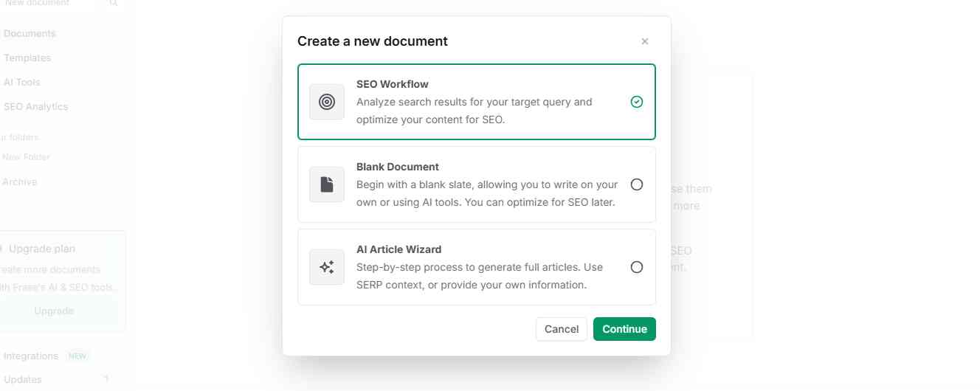This screenshot has height=391, width=980.
Task: Click the SEO Workflow target icon
Action: pos(327,102)
